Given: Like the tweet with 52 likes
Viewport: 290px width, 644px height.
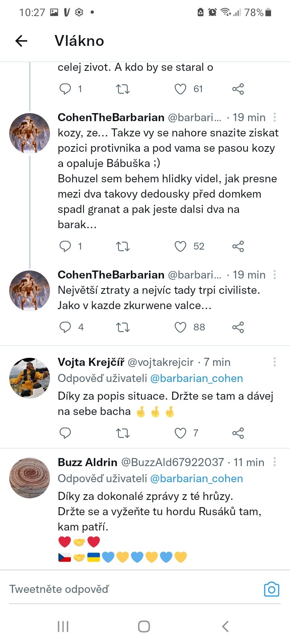Looking at the screenshot, I should pyautogui.click(x=180, y=246).
